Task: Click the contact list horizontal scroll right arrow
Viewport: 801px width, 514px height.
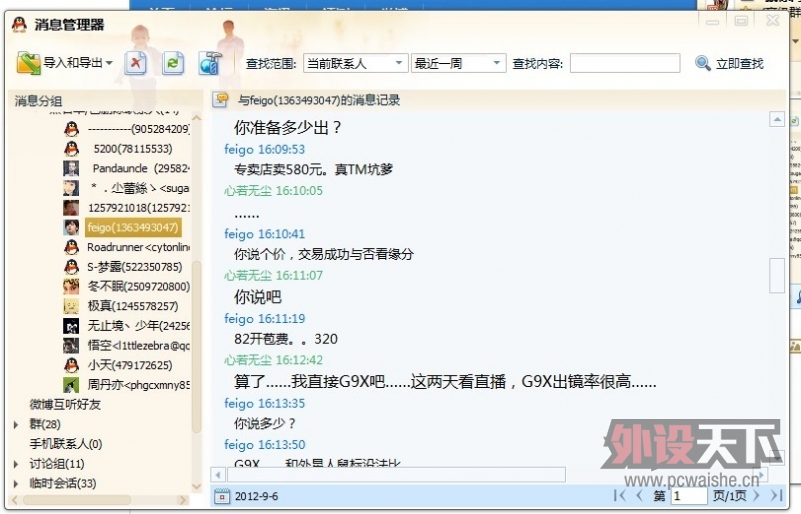Action: (183, 500)
